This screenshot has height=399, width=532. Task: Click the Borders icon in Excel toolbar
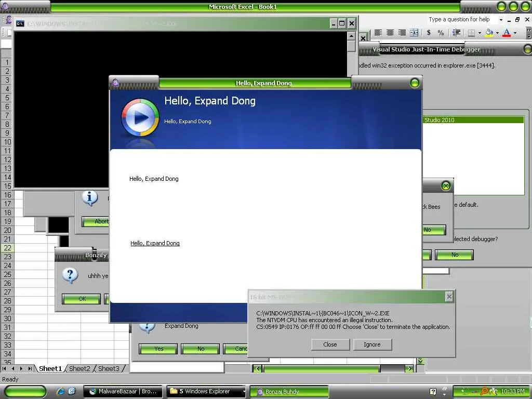[471, 33]
